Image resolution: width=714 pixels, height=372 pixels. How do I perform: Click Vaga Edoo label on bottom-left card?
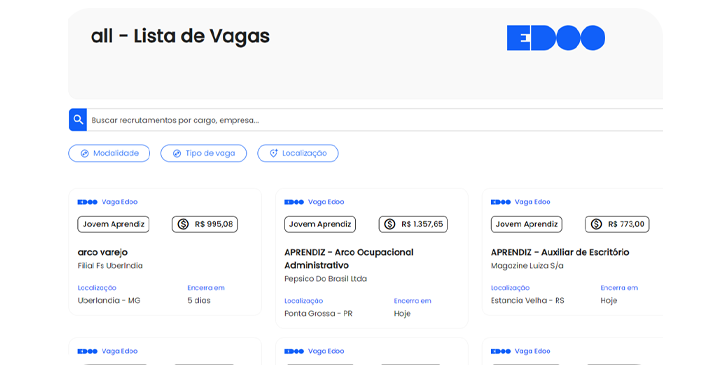120,351
